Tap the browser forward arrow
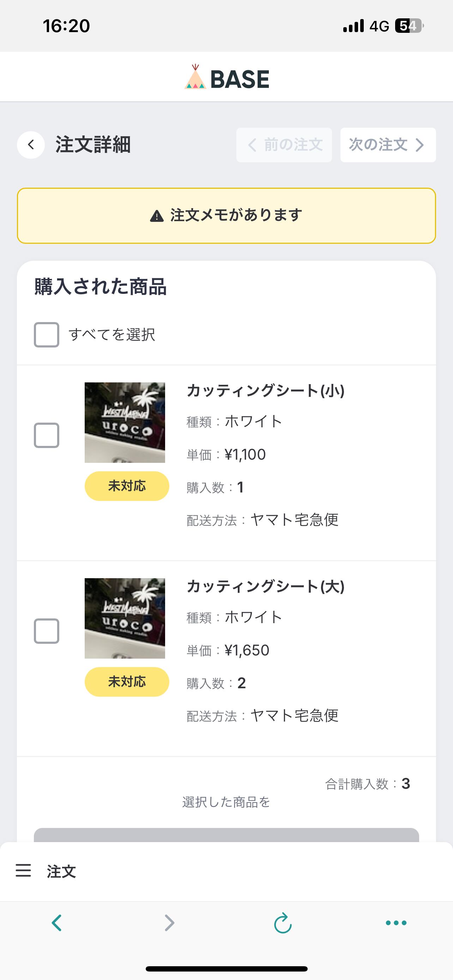The height and width of the screenshot is (980, 453). (x=170, y=922)
